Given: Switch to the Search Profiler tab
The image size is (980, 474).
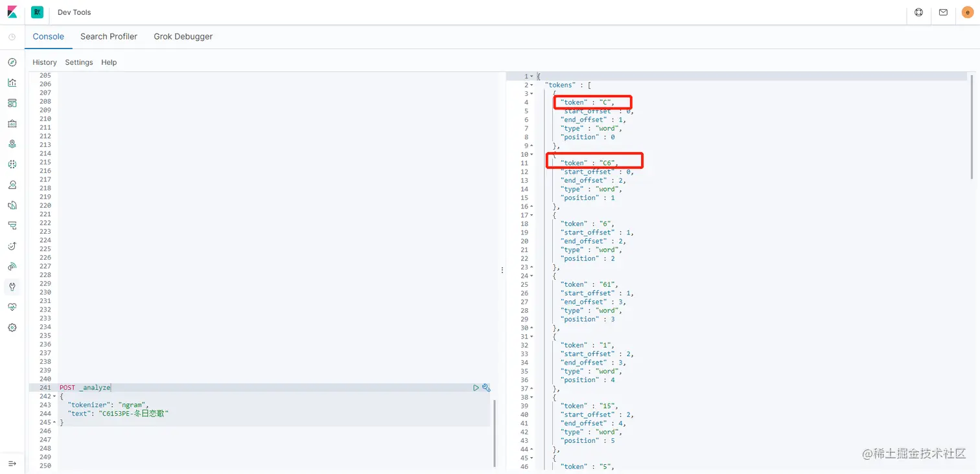Looking at the screenshot, I should pyautogui.click(x=109, y=36).
